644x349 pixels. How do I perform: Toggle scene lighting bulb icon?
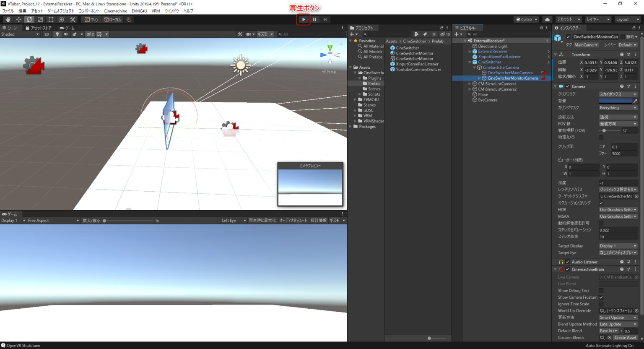click(x=57, y=34)
